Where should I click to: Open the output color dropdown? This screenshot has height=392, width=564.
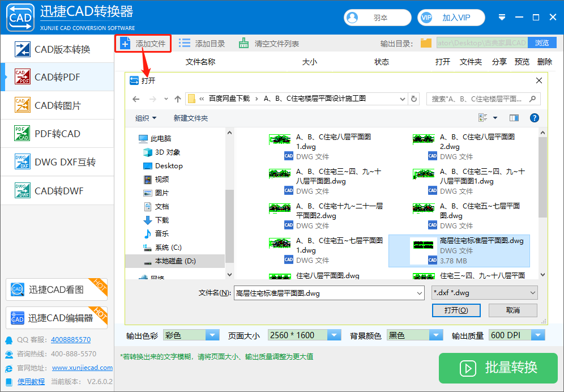[212, 335]
